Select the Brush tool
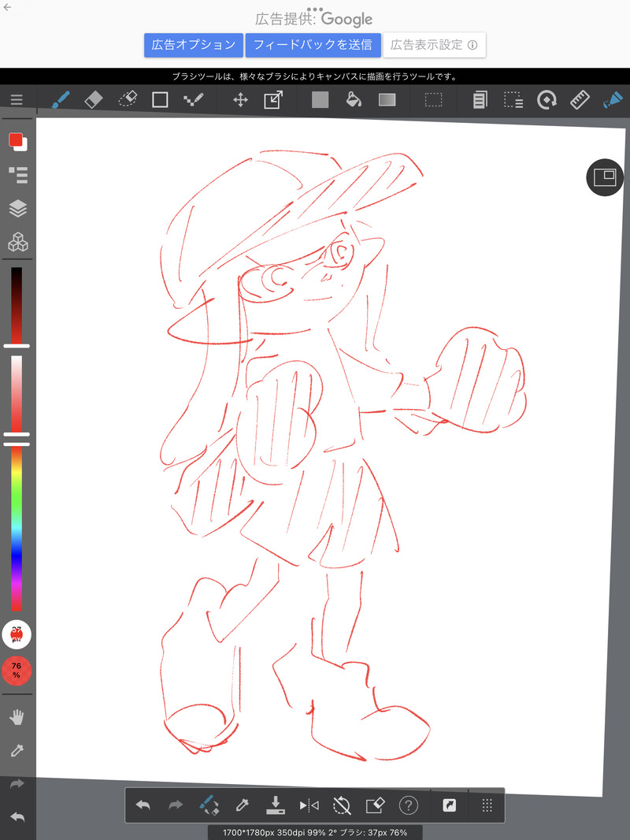 [x=61, y=99]
